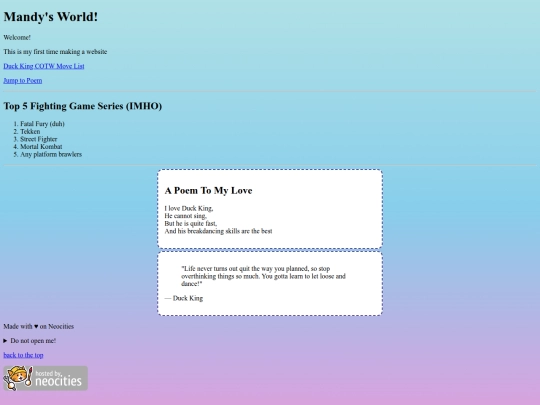Follow the Jump to Poem link
The width and height of the screenshot is (540, 405).
(x=23, y=81)
